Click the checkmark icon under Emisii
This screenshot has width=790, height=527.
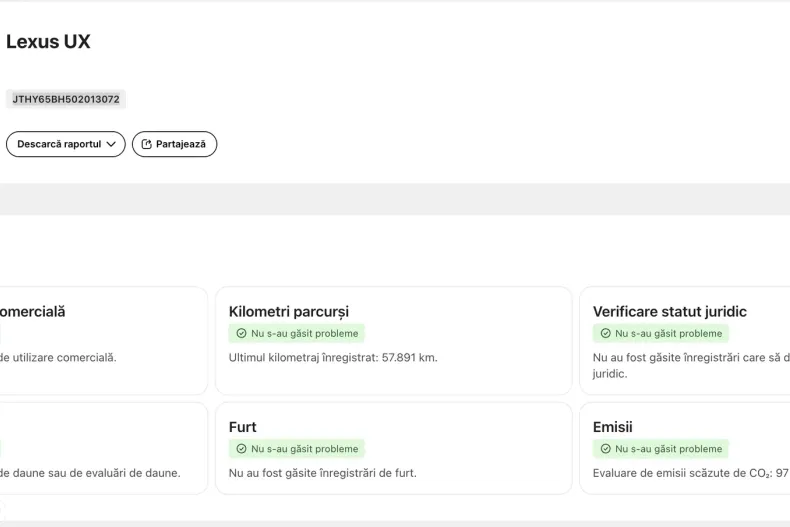(605, 449)
